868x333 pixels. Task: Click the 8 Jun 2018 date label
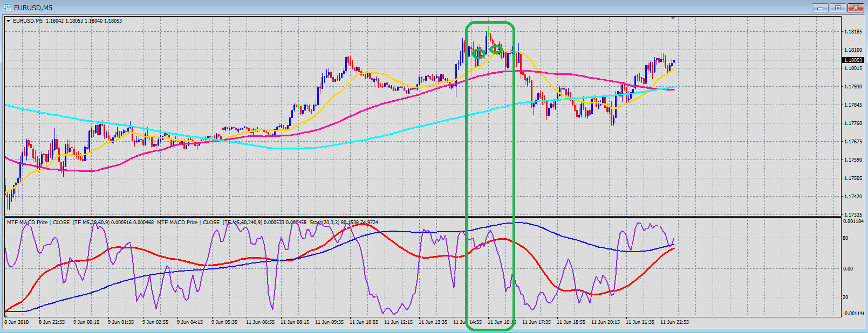pos(17,322)
